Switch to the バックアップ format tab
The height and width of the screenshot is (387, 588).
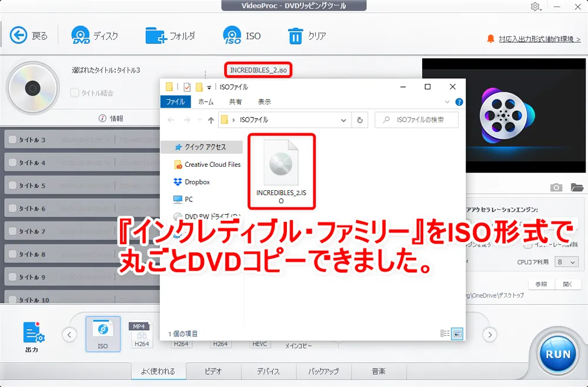(x=323, y=371)
